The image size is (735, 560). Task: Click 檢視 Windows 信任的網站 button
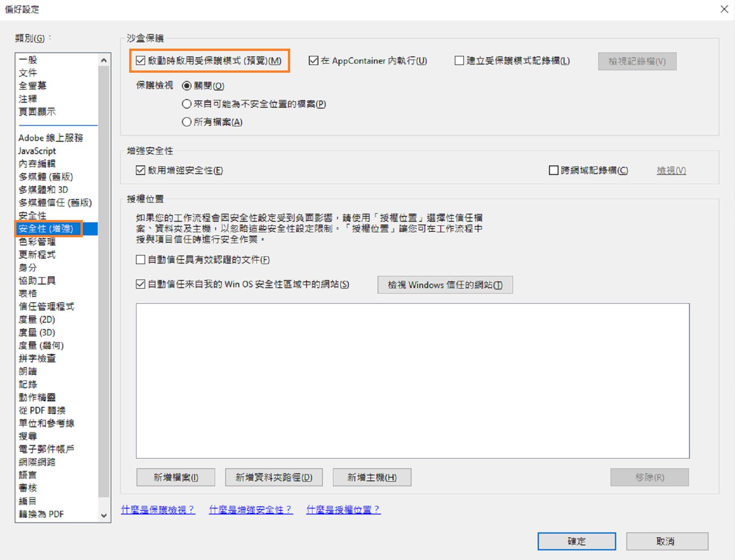pos(445,285)
